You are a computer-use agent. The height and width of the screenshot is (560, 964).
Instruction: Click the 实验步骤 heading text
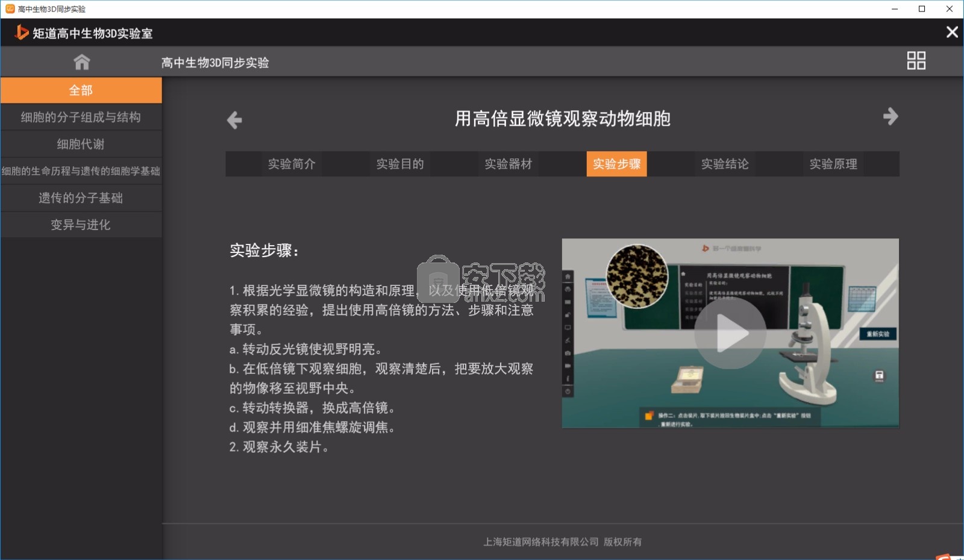tap(264, 250)
